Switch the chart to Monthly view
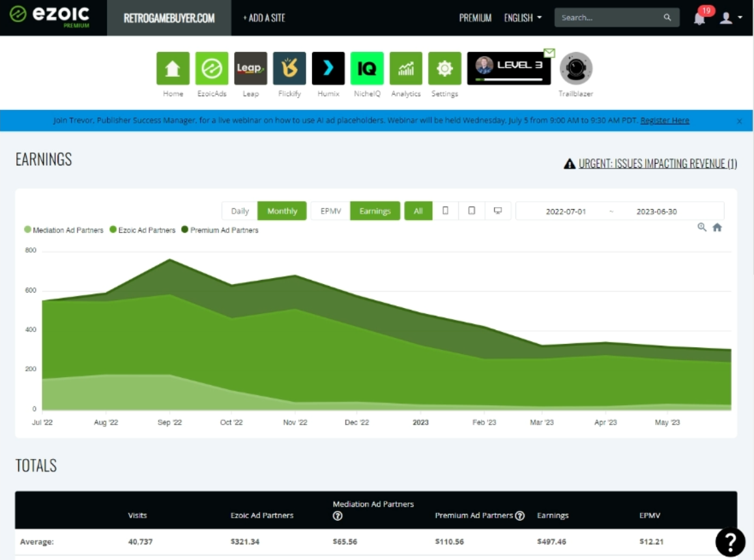This screenshot has width=754, height=560. (282, 211)
